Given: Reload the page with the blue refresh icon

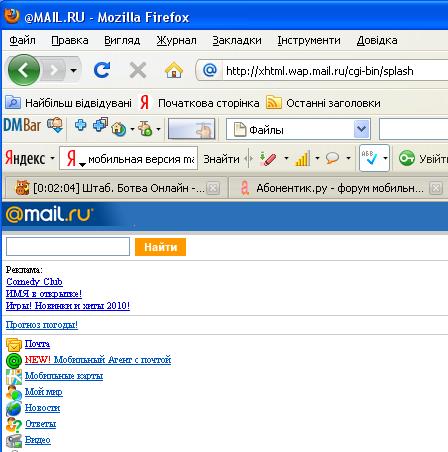Looking at the screenshot, I should (101, 70).
